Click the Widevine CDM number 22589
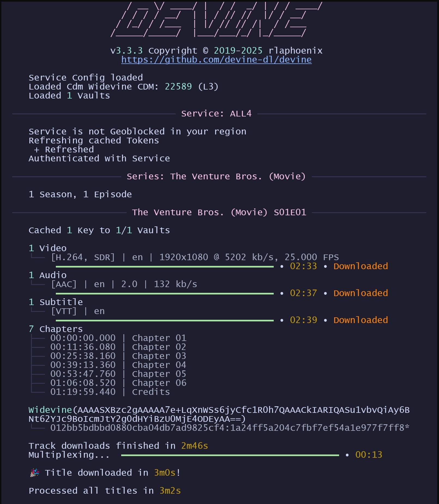 pos(178,87)
